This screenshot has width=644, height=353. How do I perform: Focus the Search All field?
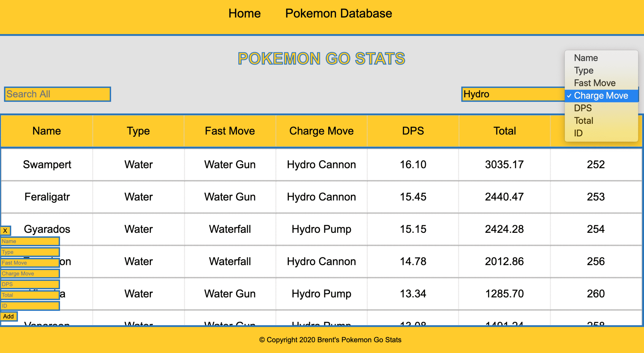point(57,94)
